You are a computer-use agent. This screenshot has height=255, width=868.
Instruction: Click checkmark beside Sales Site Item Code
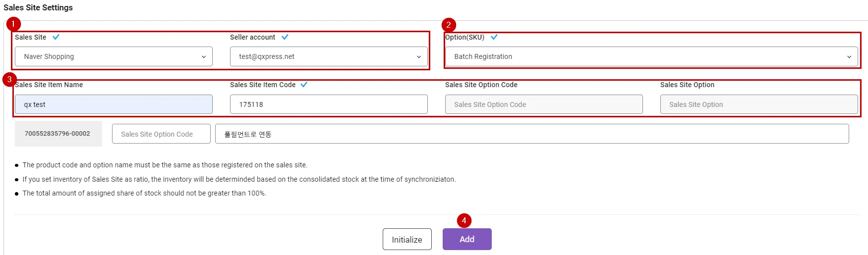304,85
